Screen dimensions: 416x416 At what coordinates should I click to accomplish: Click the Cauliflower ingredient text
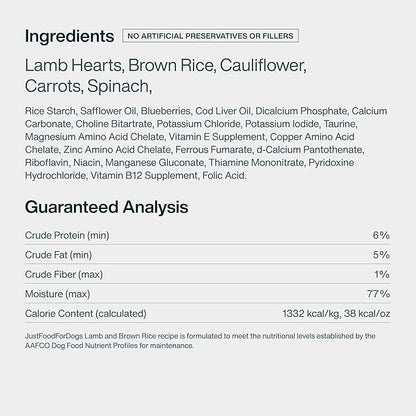261,65
